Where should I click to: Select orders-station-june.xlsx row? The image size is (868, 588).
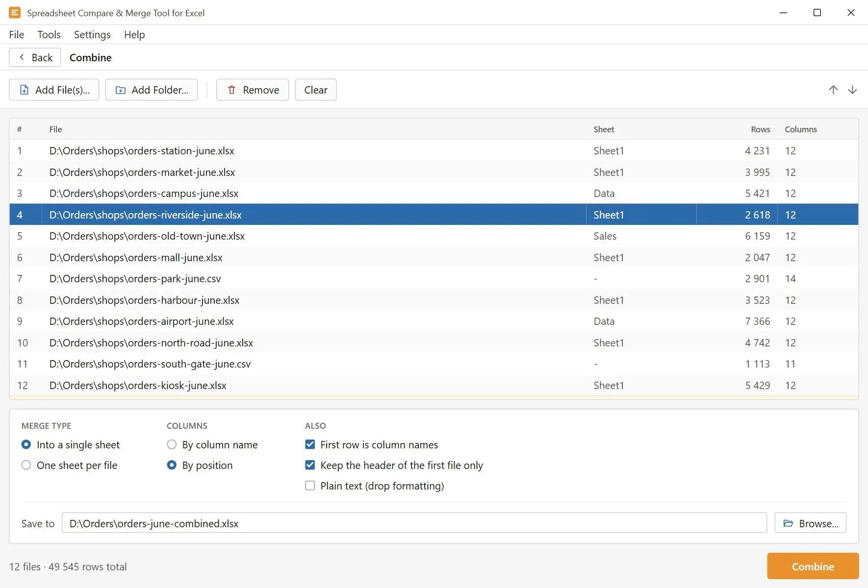434,150
